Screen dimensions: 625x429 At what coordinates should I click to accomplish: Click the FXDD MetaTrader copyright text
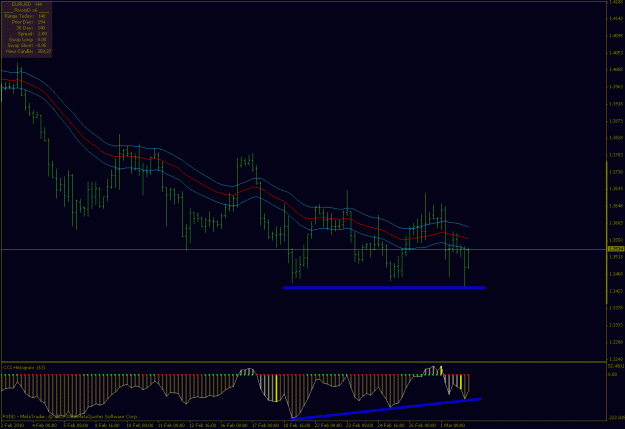pyautogui.click(x=71, y=416)
